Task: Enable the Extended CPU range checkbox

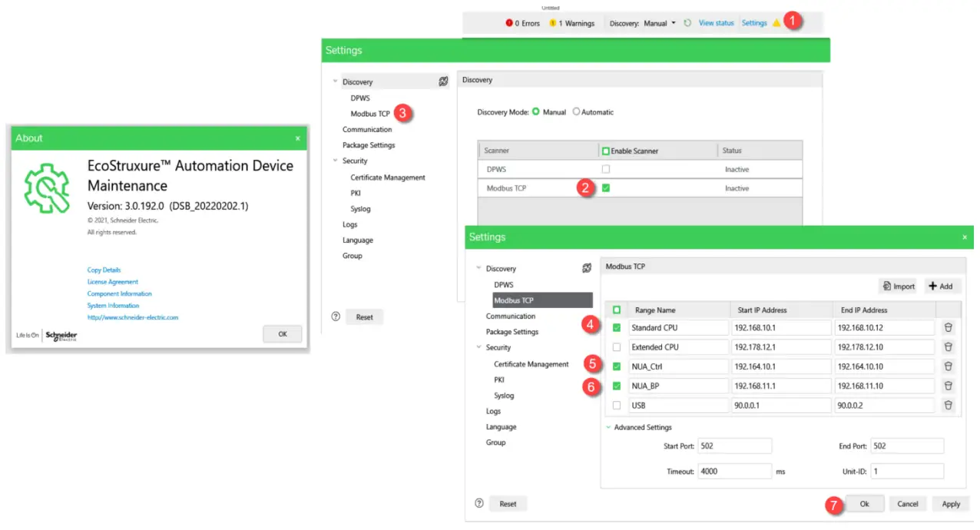Action: 616,347
